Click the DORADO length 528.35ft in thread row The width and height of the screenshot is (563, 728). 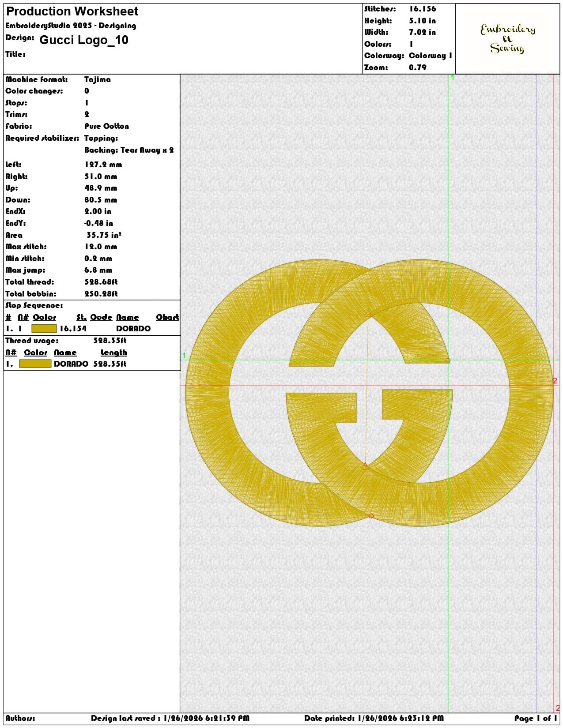[x=110, y=364]
